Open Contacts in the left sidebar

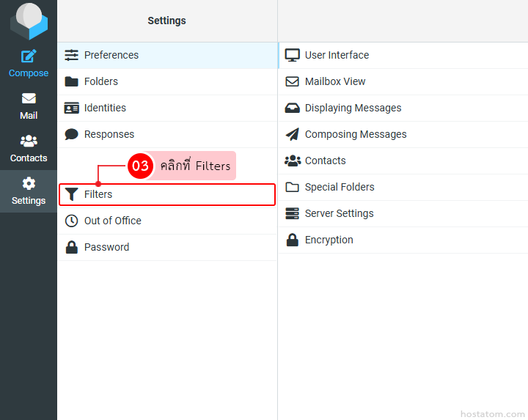click(x=29, y=148)
